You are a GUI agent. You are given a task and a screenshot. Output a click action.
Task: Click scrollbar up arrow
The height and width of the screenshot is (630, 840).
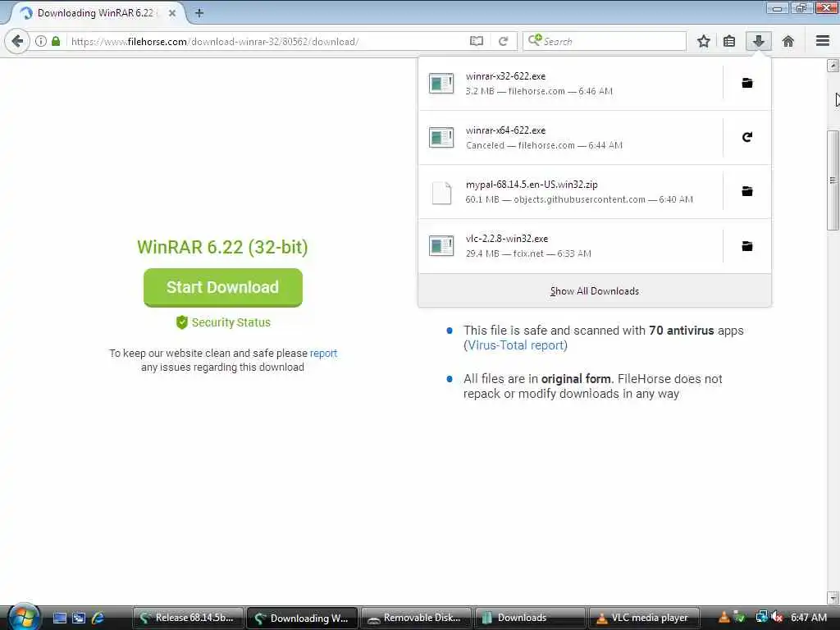click(833, 66)
